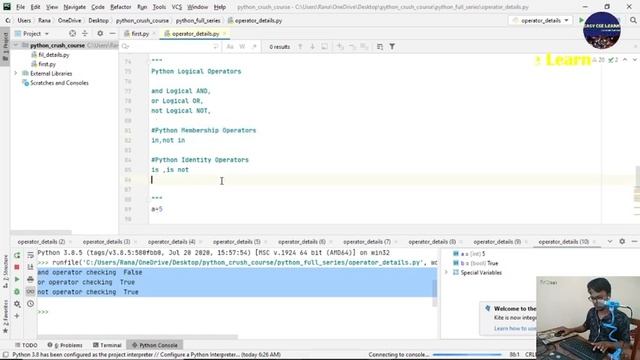This screenshot has height=360, width=640.
Task: Open Favorites side tool window
Action: point(5,315)
